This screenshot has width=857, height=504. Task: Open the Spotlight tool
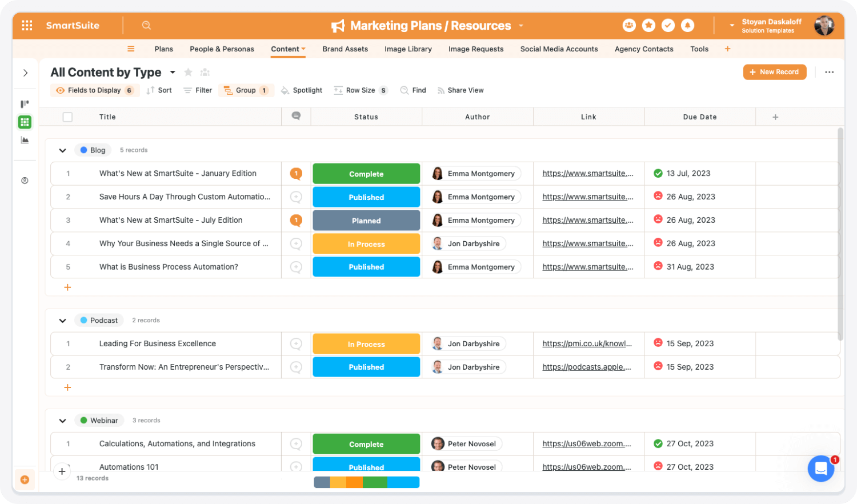click(302, 90)
